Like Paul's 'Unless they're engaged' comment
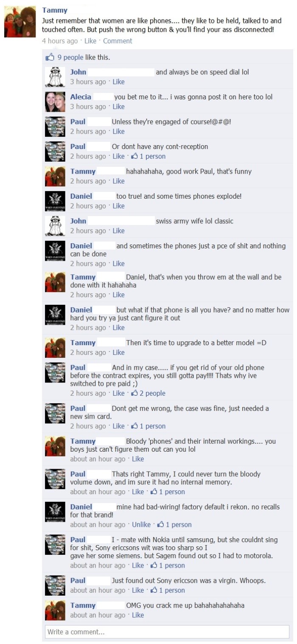 [118, 131]
